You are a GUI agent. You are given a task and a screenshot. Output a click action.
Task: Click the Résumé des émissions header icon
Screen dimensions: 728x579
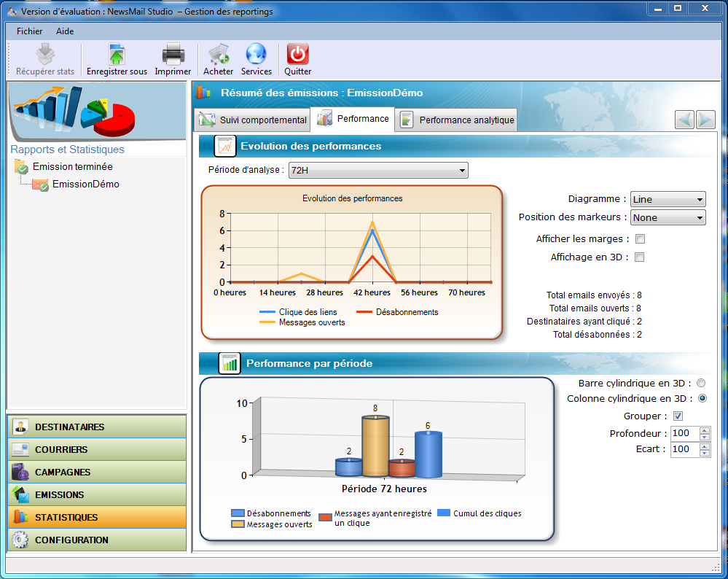pos(203,93)
